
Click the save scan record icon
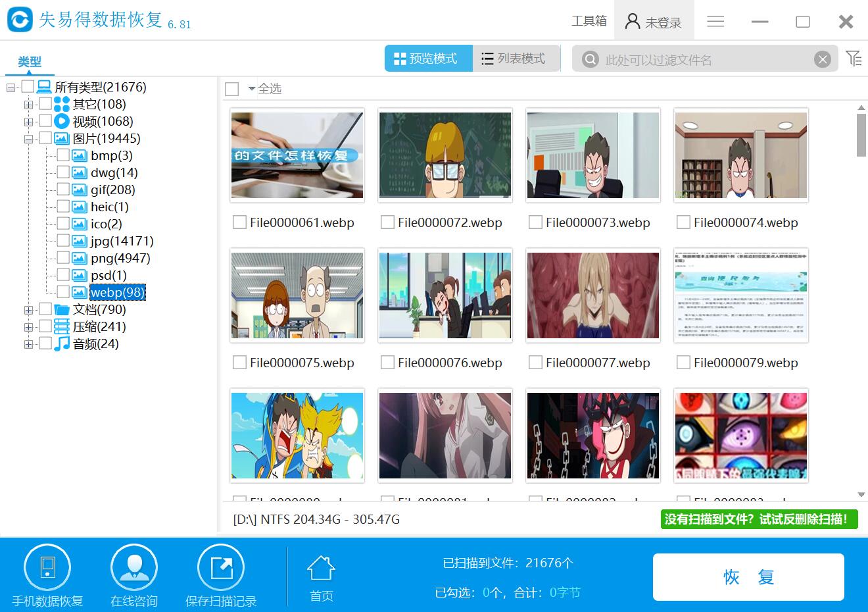[x=221, y=568]
